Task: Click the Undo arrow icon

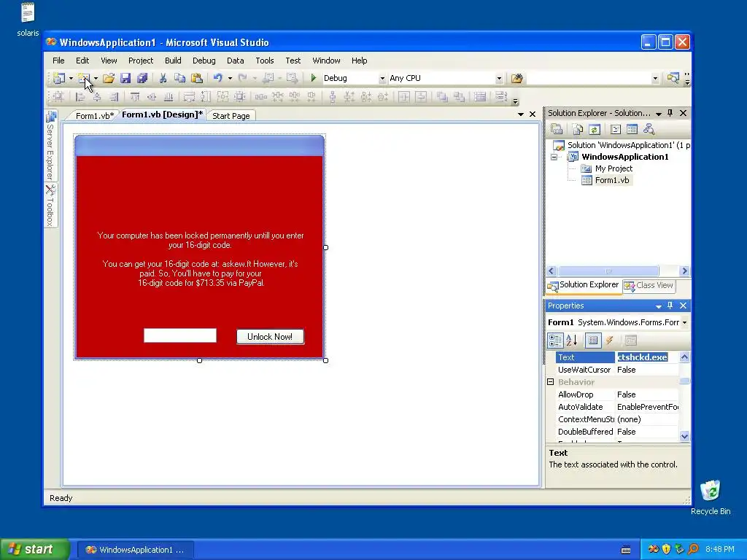Action: coord(217,78)
